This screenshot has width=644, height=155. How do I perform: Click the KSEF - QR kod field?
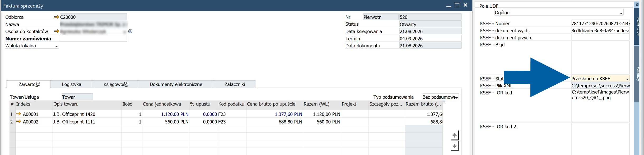[600, 106]
